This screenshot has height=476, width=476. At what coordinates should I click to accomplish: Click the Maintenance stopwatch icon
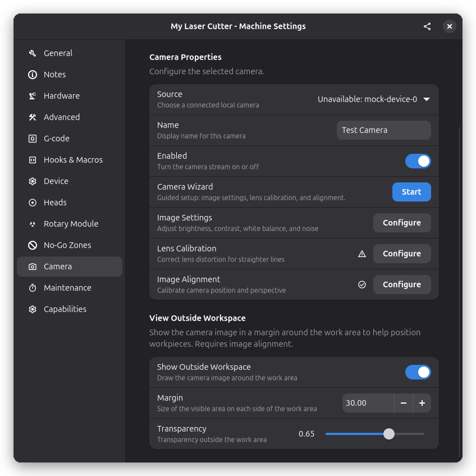tap(33, 288)
